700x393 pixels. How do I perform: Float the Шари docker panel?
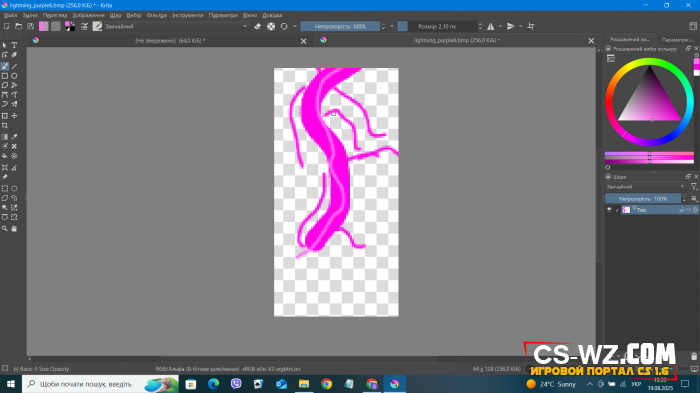tap(688, 177)
